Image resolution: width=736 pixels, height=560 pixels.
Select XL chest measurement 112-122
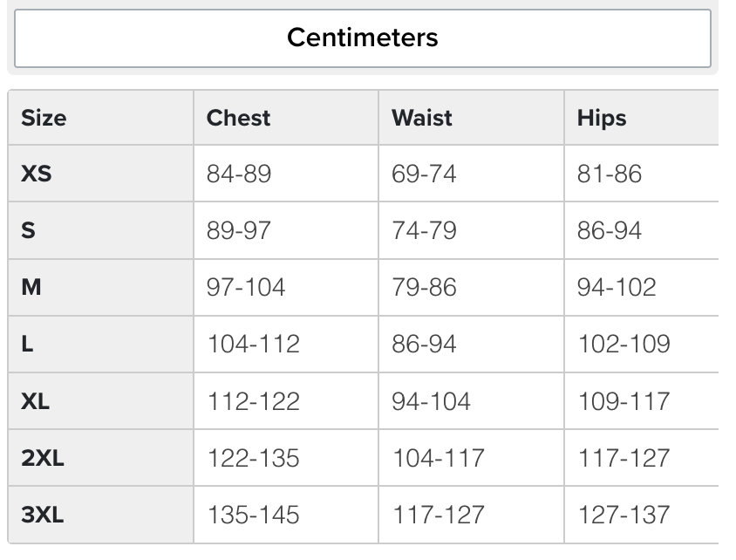tap(253, 401)
